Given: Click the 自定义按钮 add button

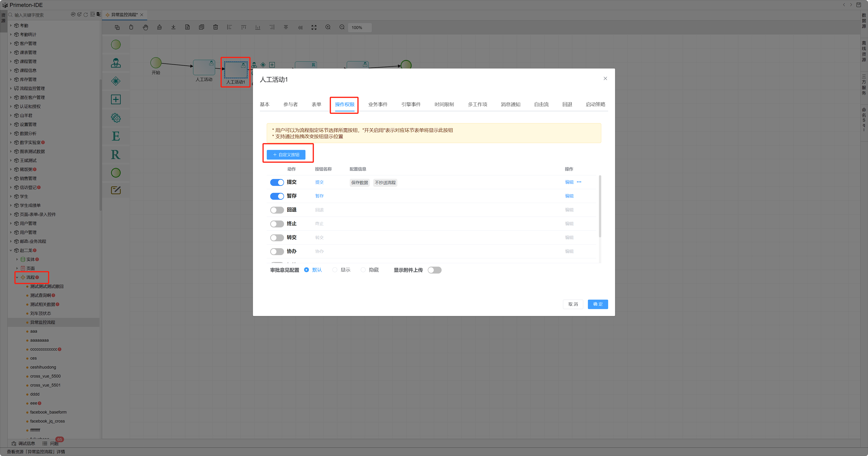Looking at the screenshot, I should tap(286, 155).
